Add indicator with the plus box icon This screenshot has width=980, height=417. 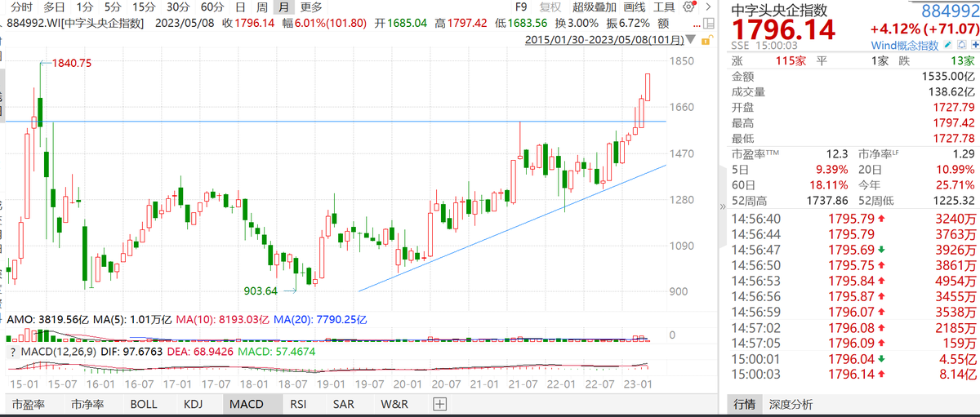(x=440, y=404)
